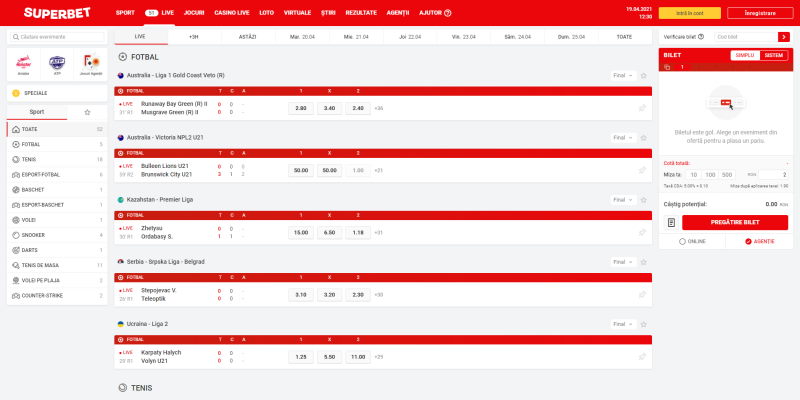The image size is (800, 400).
Task: Open the ATP tennis shortcut
Action: [57, 65]
